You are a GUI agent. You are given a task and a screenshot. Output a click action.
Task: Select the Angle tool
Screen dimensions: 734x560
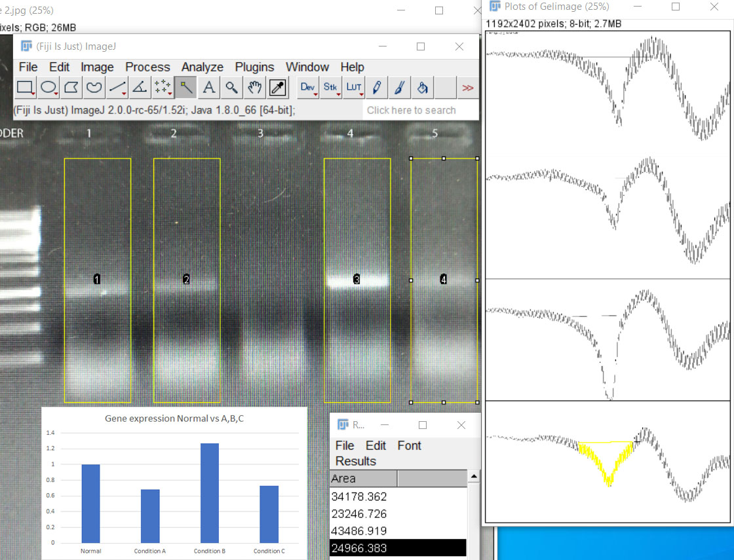[x=140, y=88]
